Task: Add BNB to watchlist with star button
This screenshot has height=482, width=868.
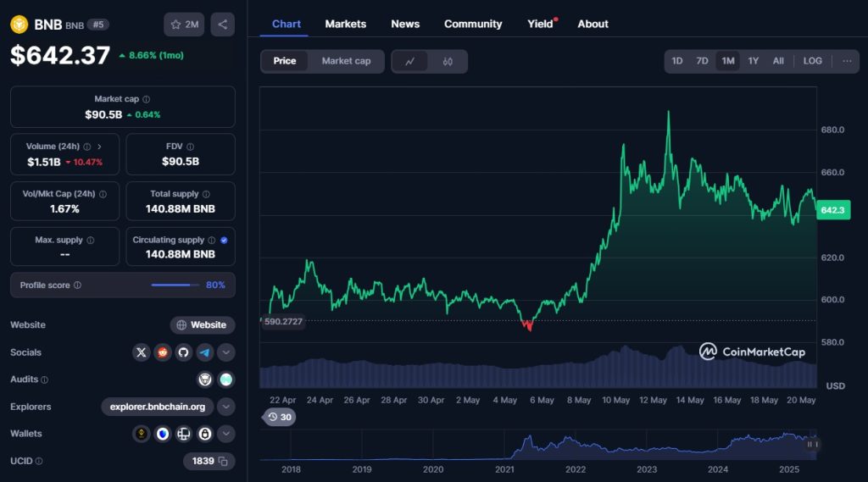Action: 184,25
